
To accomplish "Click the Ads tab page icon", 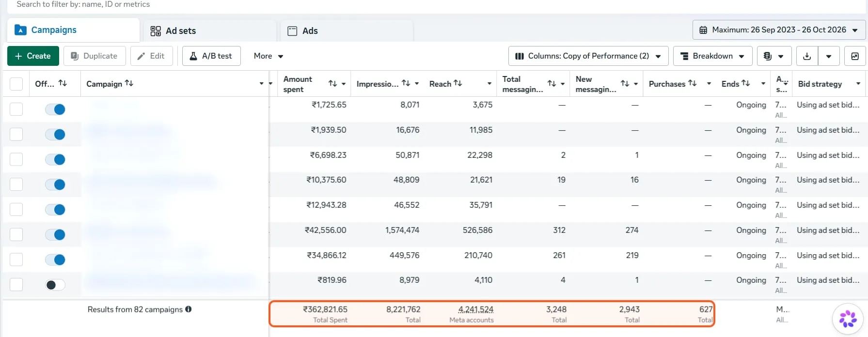I will 292,31.
